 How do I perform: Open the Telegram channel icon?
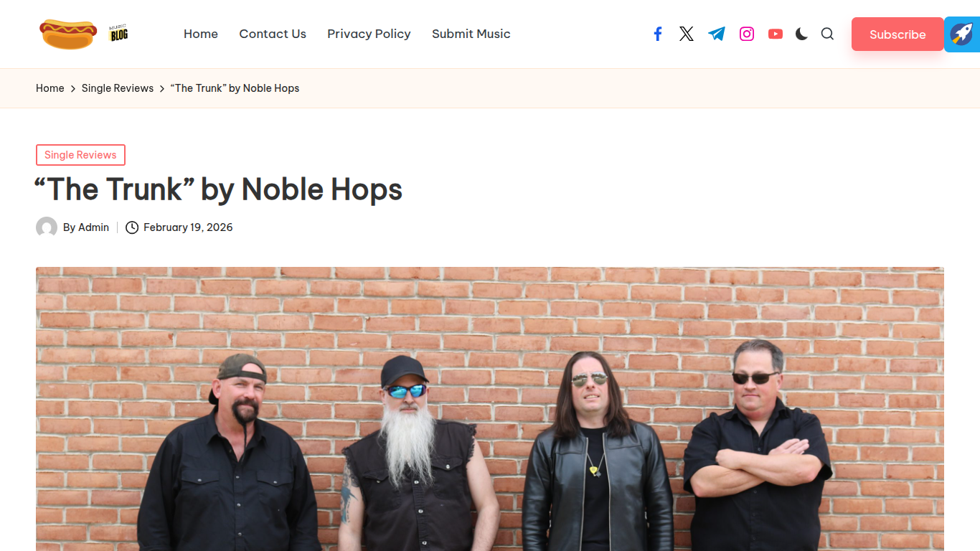pos(717,34)
